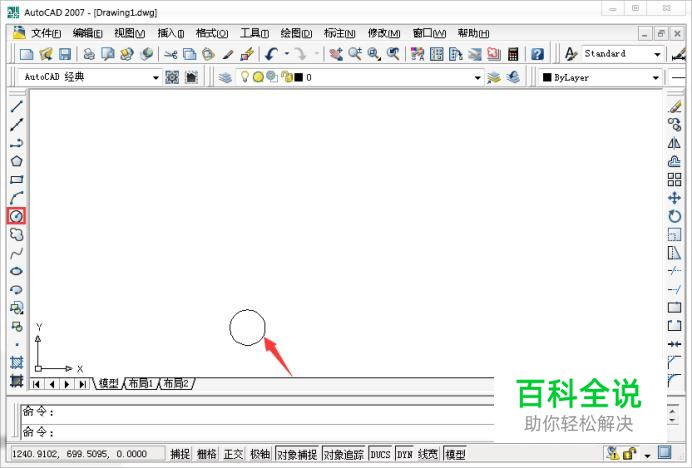Select the Insert Block tool
This screenshot has width=692, height=468.
(16, 308)
